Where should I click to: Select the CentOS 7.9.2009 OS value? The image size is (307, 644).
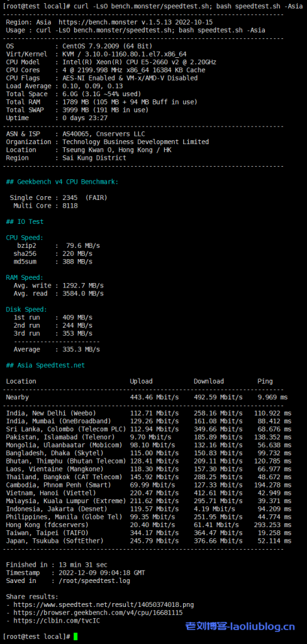coord(108,46)
